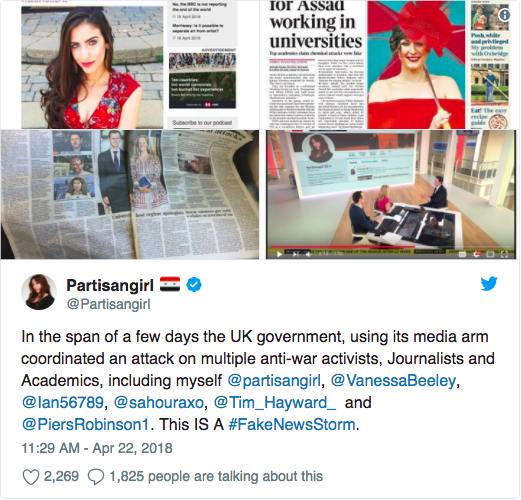Image resolution: width=521 pixels, height=500 pixels.
Task: Click '1,825 people are talking about this'
Action: [x=216, y=477]
